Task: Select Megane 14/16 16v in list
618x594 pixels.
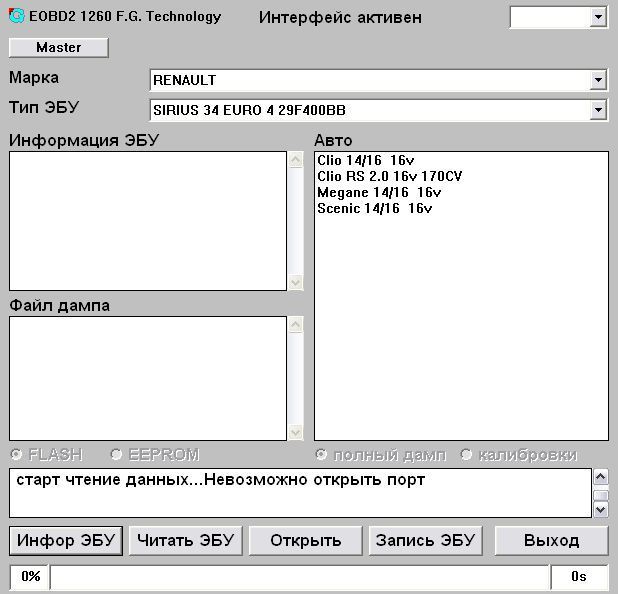Action: pyautogui.click(x=379, y=192)
